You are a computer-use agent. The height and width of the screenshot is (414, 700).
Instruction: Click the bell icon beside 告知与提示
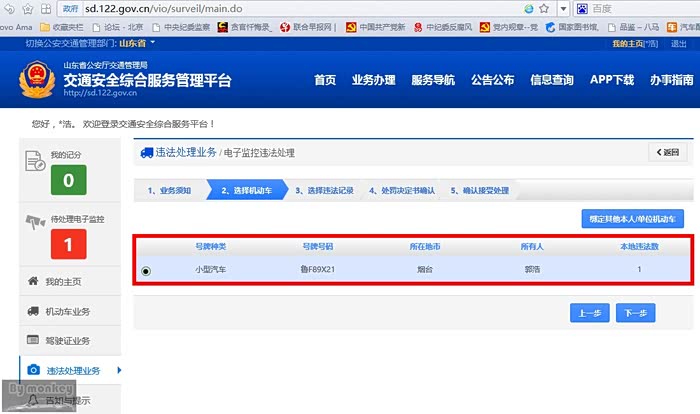coord(33,400)
